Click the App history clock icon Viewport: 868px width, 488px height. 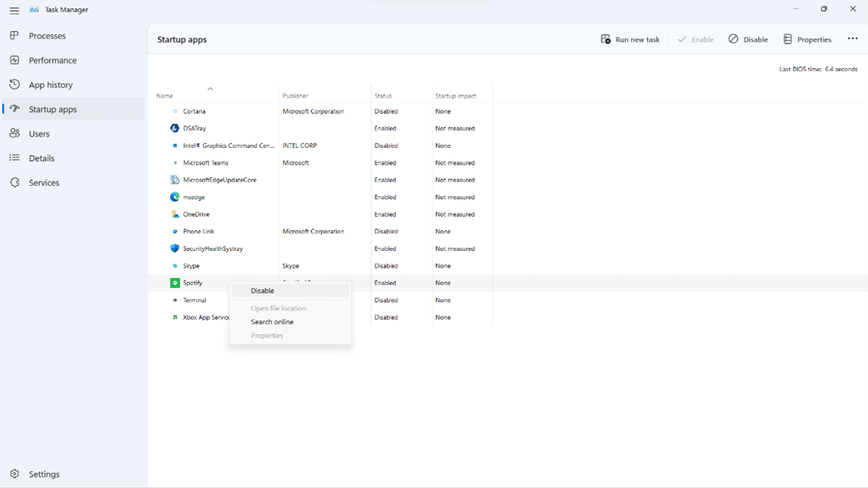pos(14,84)
